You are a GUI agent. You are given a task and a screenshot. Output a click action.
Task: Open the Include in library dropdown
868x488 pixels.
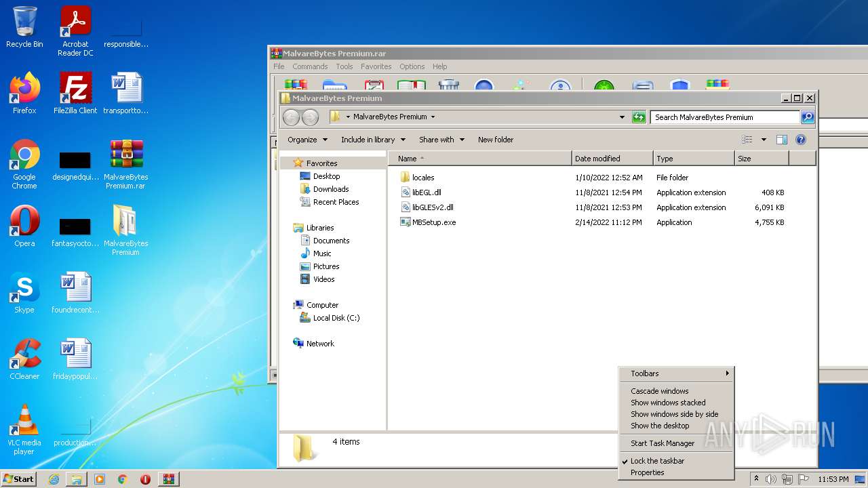tap(373, 140)
